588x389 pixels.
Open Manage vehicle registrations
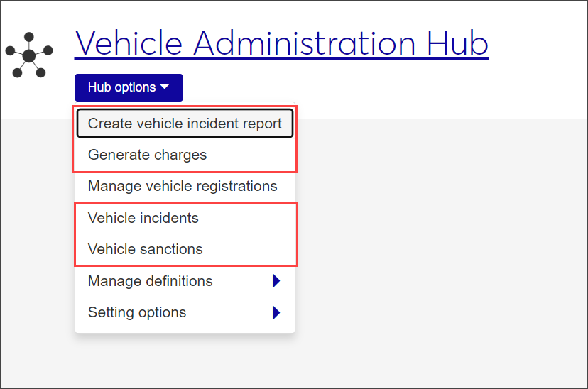183,186
